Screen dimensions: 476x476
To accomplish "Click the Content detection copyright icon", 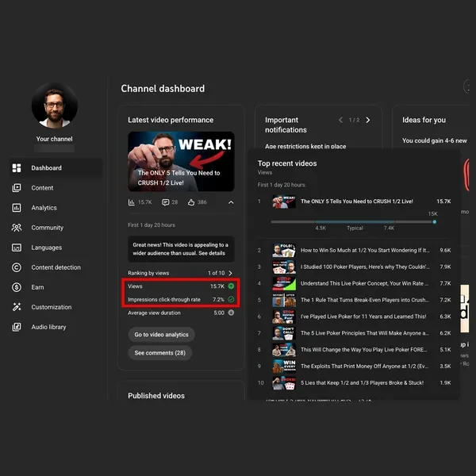I will click(17, 267).
